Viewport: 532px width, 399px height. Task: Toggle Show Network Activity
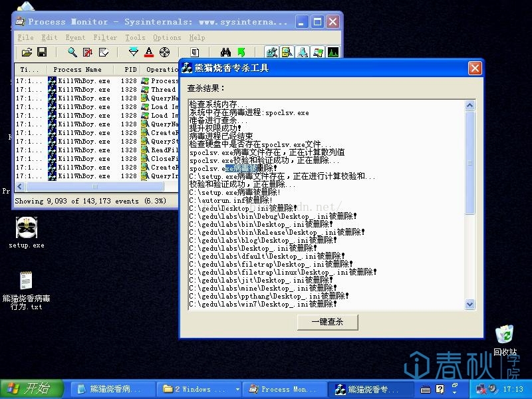(x=303, y=53)
